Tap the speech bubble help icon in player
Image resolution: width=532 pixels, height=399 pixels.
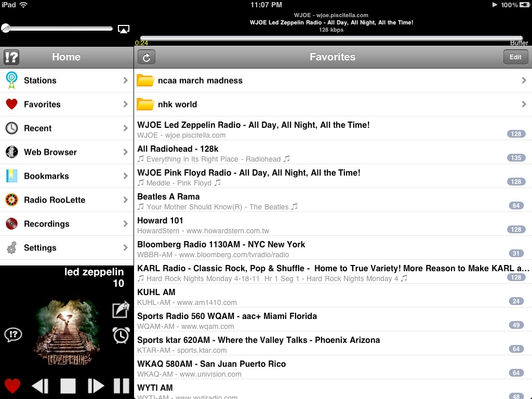coord(13,335)
